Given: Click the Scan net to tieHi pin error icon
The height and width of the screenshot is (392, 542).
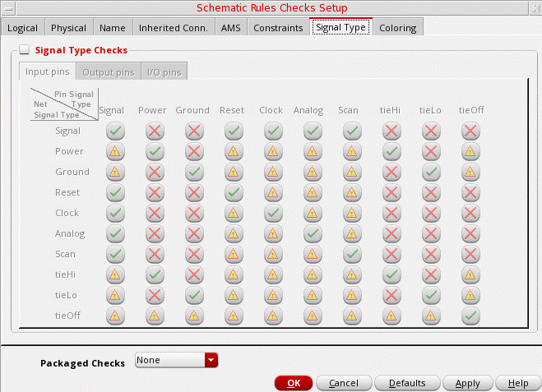Looking at the screenshot, I should click(x=391, y=254).
